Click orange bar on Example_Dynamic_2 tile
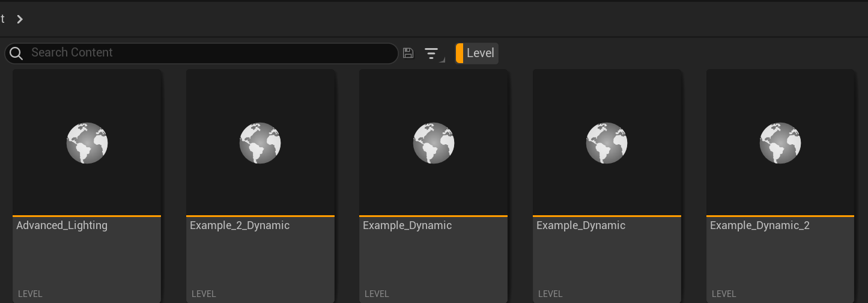Image resolution: width=868 pixels, height=303 pixels. [780, 215]
